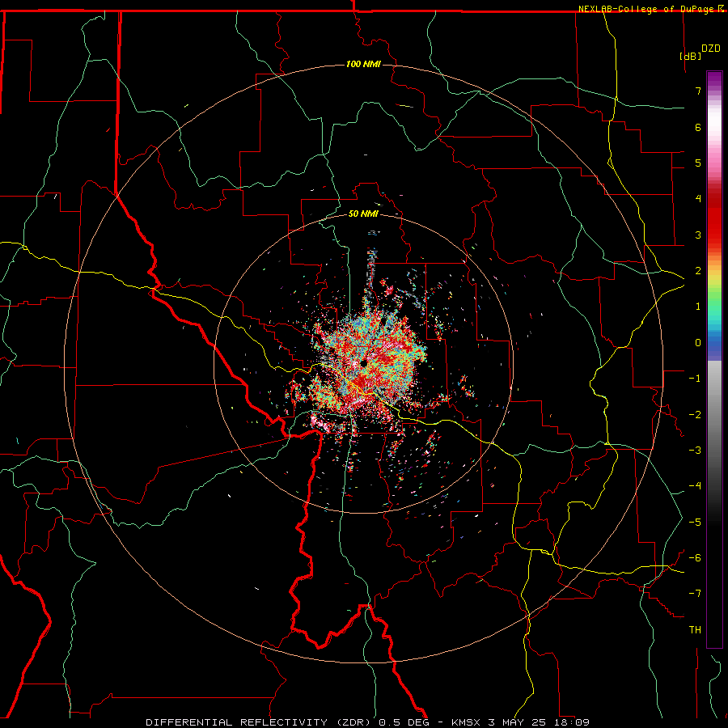Click the -4 value on the scale
This screenshot has height=728, width=728.
tap(695, 486)
